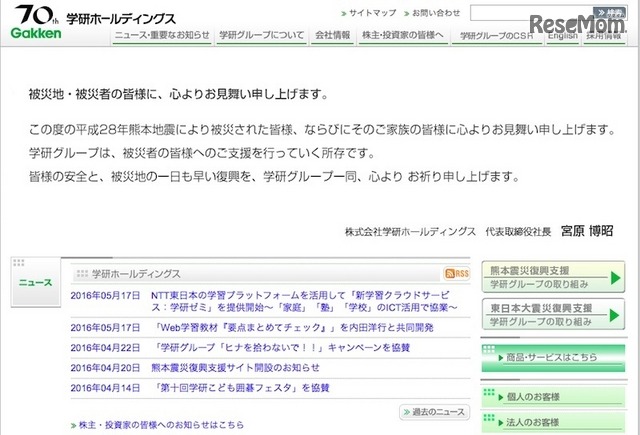Open 第十回学研こども囲碁フェスタ article
Screen dimensions: 640x435
click(x=241, y=388)
